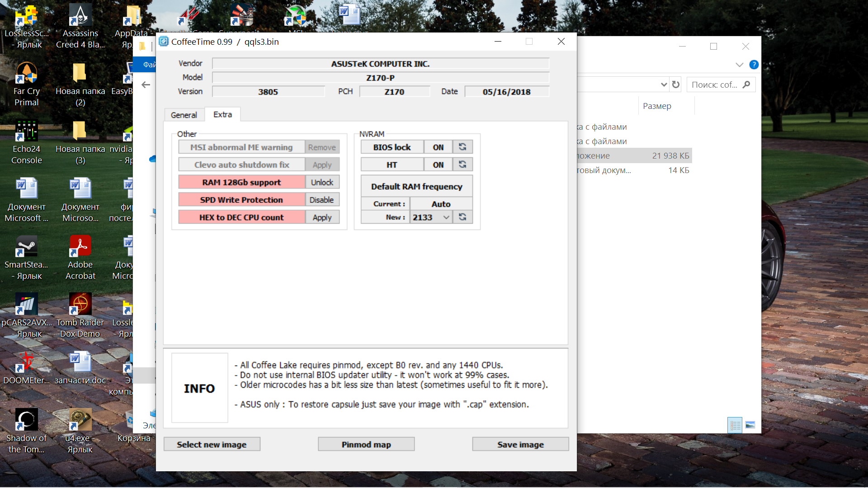Toggle BIOS lock ON state button
Image resolution: width=868 pixels, height=488 pixels.
(x=438, y=147)
